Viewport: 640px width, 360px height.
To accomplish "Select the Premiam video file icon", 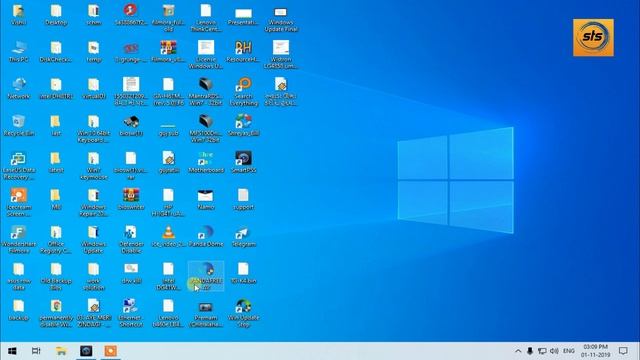I will click(206, 313).
